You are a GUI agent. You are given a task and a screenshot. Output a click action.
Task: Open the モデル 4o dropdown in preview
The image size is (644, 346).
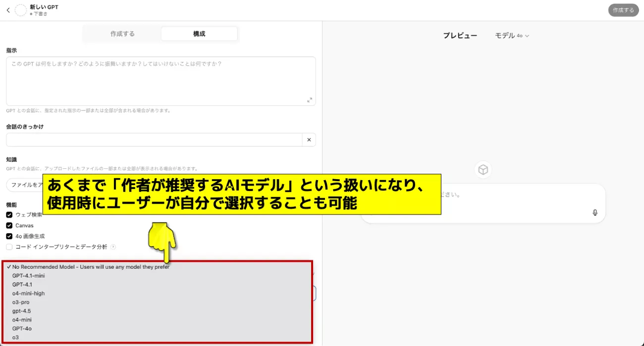[512, 36]
